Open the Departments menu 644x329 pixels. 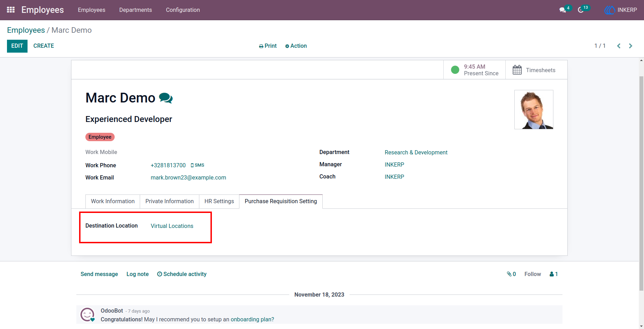[x=136, y=10]
